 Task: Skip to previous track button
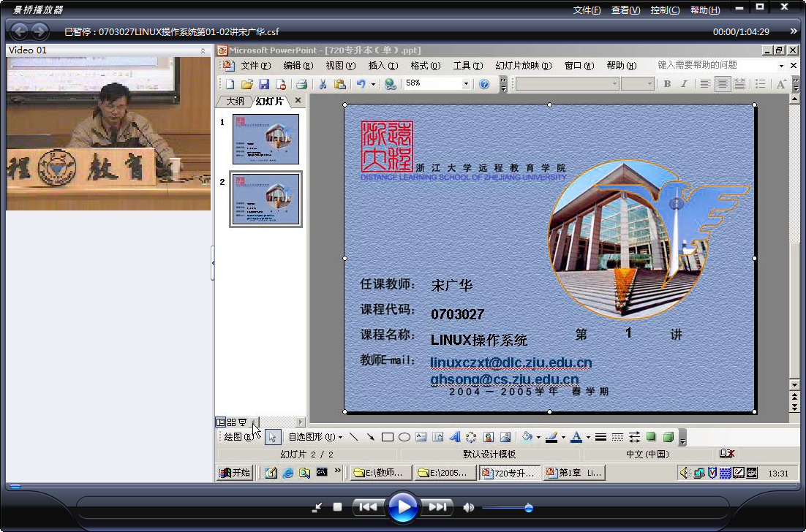tap(368, 507)
